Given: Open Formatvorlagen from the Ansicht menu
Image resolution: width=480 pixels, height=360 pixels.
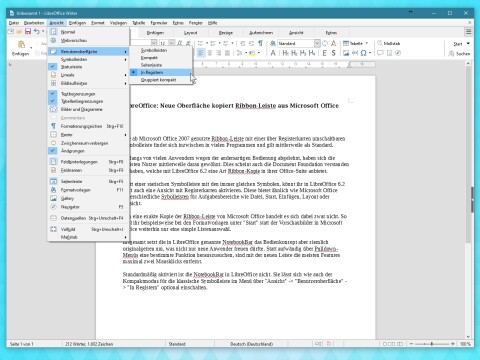Looking at the screenshot, I should pos(88,190).
